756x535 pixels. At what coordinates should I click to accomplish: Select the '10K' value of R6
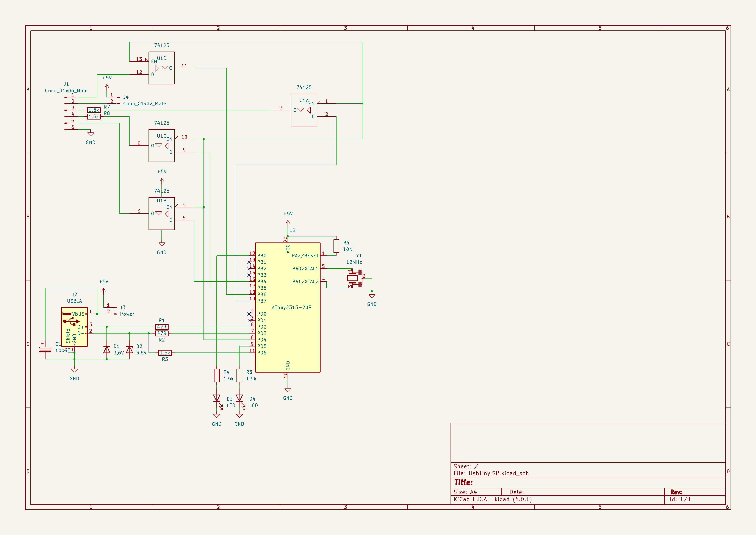[x=348, y=249]
